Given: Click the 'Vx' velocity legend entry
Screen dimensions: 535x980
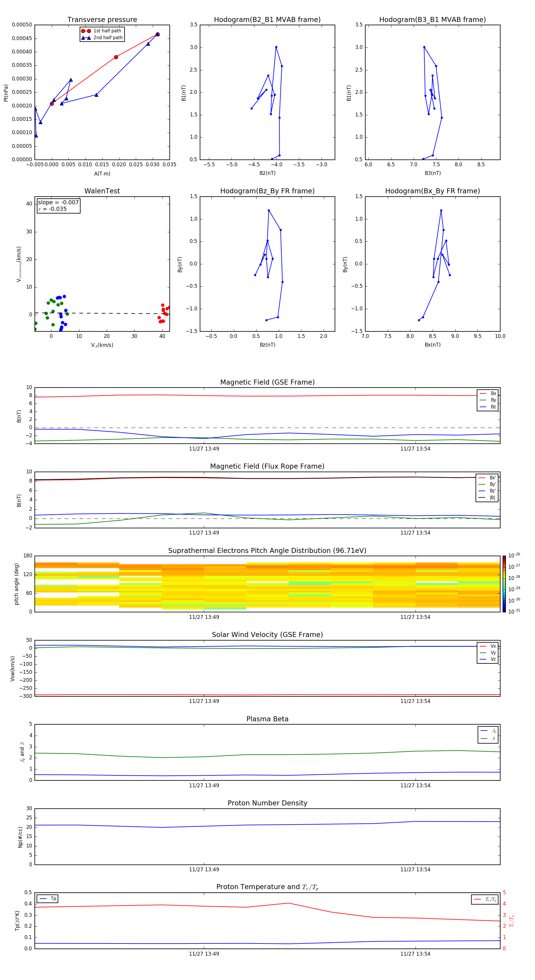Looking at the screenshot, I should point(488,646).
